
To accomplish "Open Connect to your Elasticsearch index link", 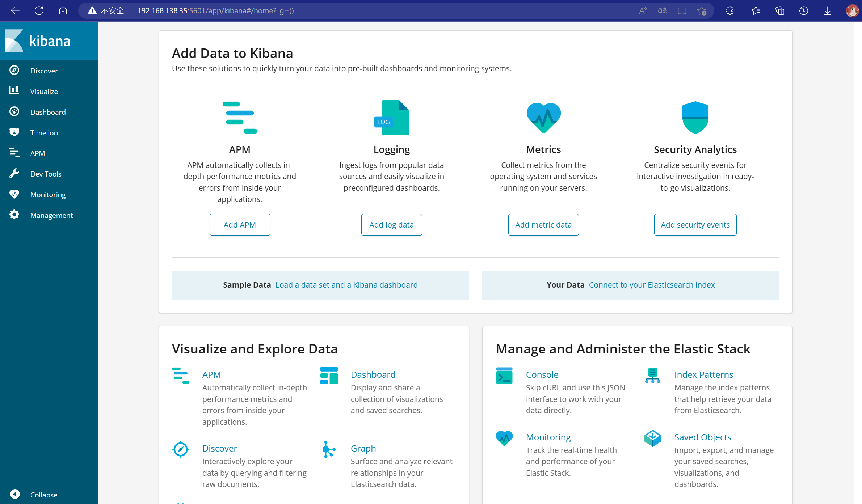I will pyautogui.click(x=651, y=285).
